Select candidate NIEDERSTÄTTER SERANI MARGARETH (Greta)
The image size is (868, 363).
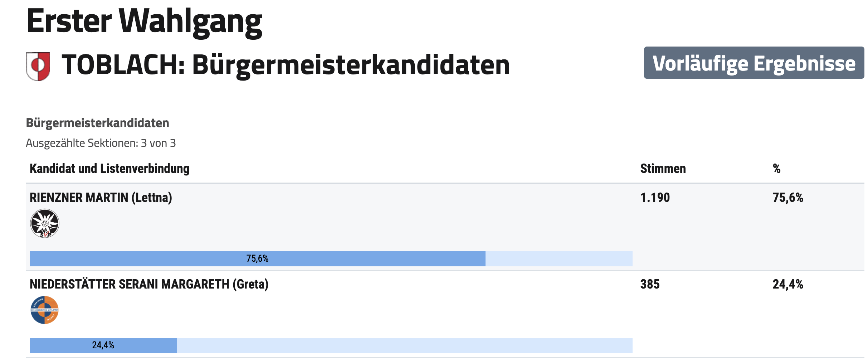pyautogui.click(x=149, y=284)
